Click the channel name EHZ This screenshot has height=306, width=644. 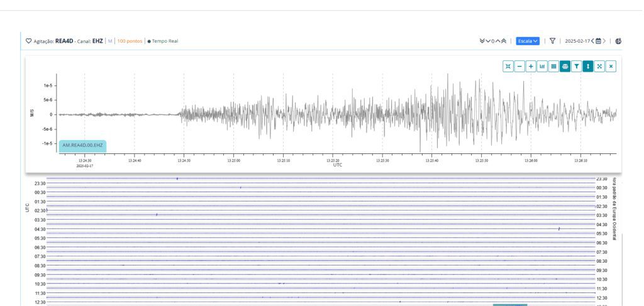pos(97,41)
